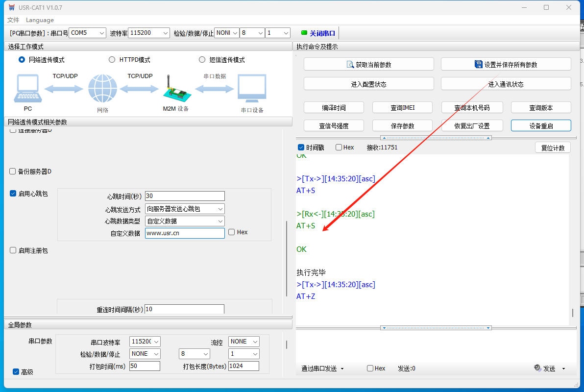Open the 文件 menu
Screen dimensions: 584x392
[13, 20]
